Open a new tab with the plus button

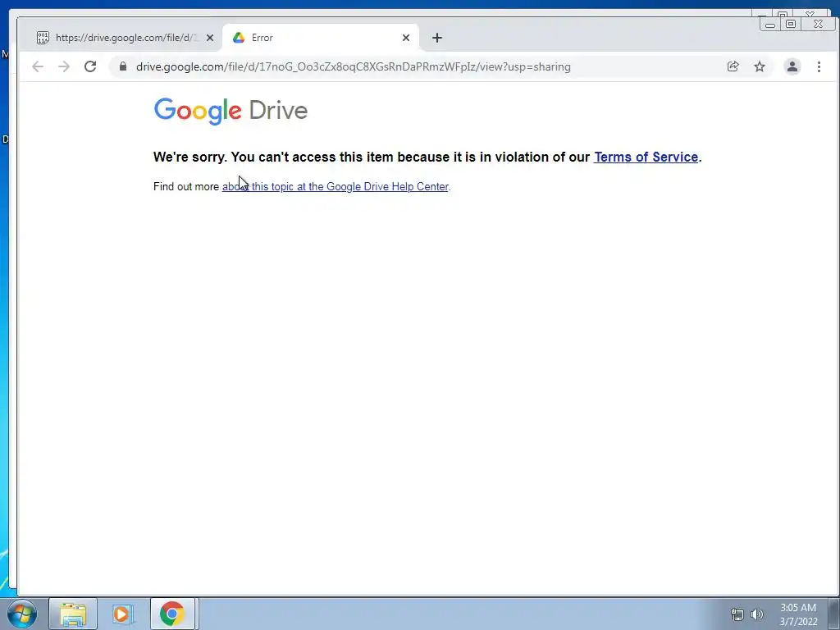[x=437, y=38]
